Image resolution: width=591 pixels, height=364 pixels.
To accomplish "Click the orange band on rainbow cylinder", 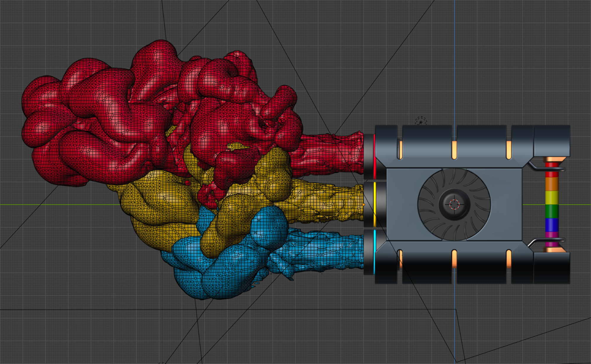I will [x=552, y=184].
